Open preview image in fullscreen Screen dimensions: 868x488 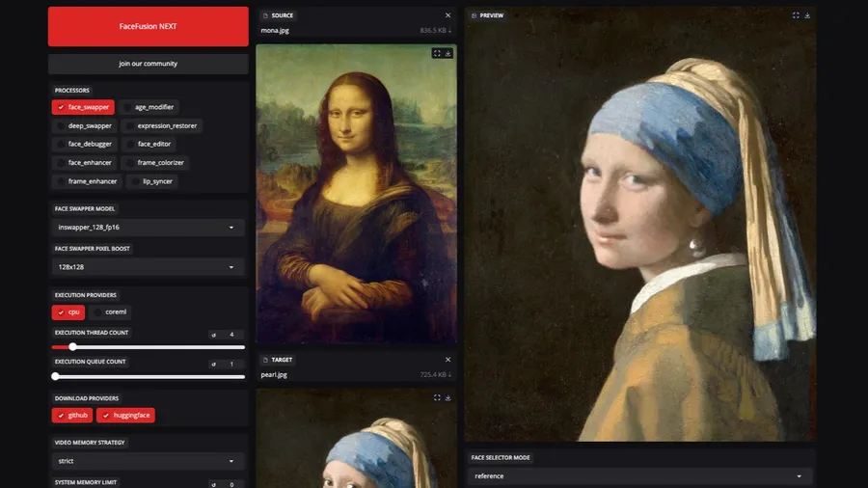coord(796,15)
